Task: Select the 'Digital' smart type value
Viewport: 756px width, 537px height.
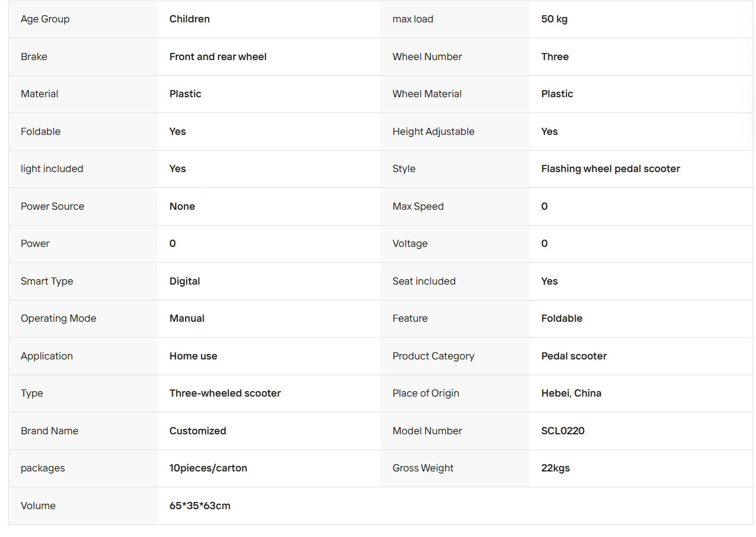Action: (184, 281)
